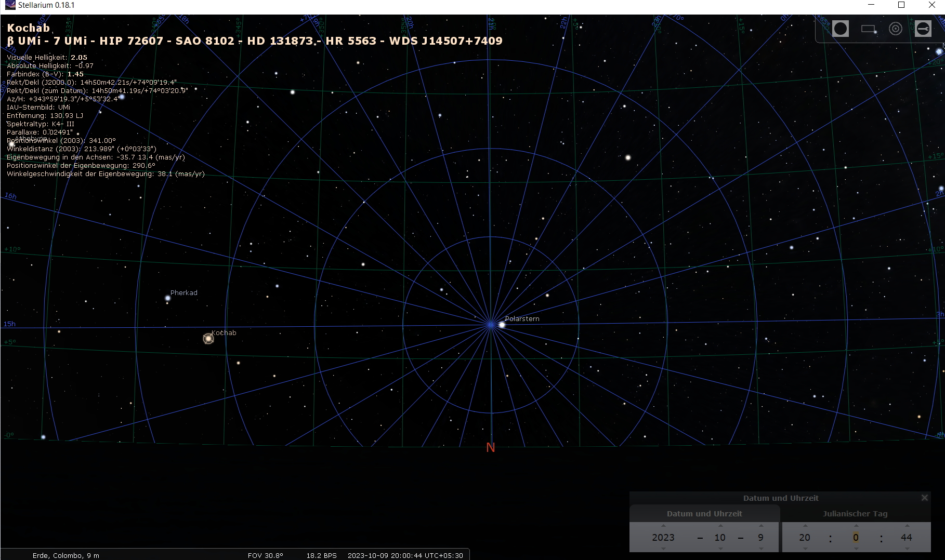945x560 pixels.
Task: Click the location text Erde, Colombo, 9 m
Action: [66, 555]
